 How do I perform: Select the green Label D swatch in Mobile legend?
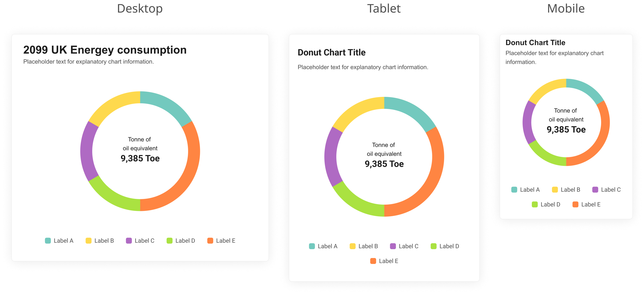coord(535,204)
